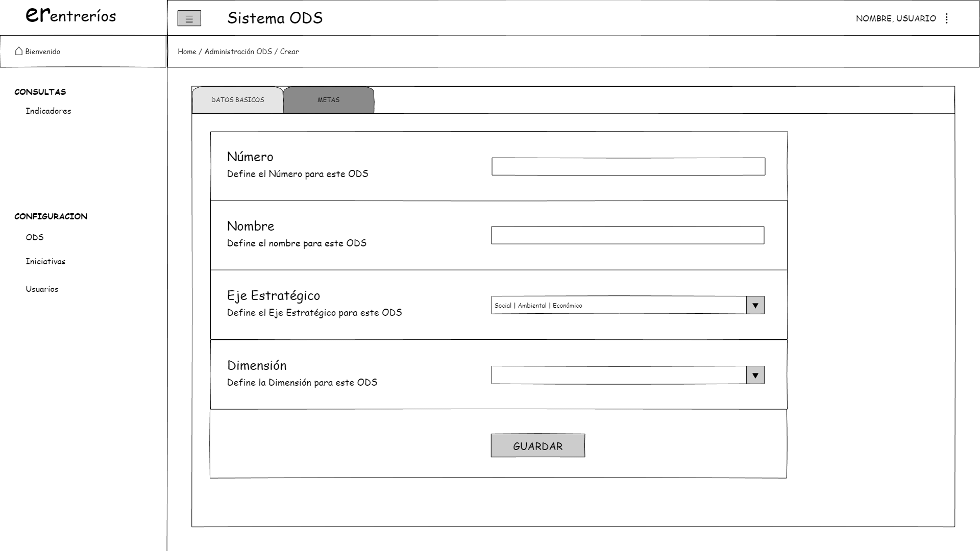
Task: Click the Bienvenido home icon
Action: [19, 51]
